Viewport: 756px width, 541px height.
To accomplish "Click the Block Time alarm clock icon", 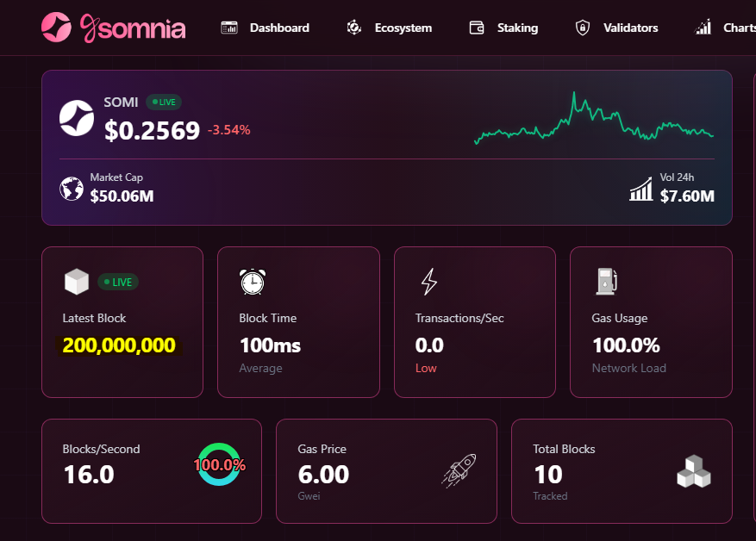I will pos(253,282).
